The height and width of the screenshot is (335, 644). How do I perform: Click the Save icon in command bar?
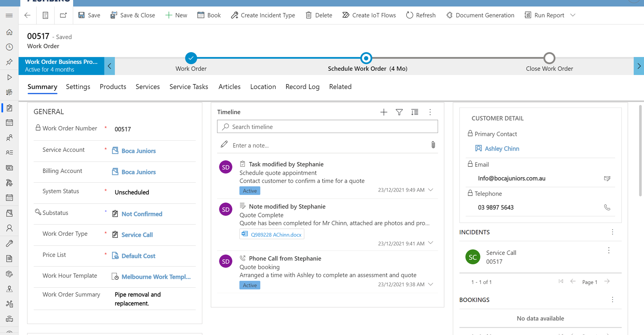[x=82, y=15]
